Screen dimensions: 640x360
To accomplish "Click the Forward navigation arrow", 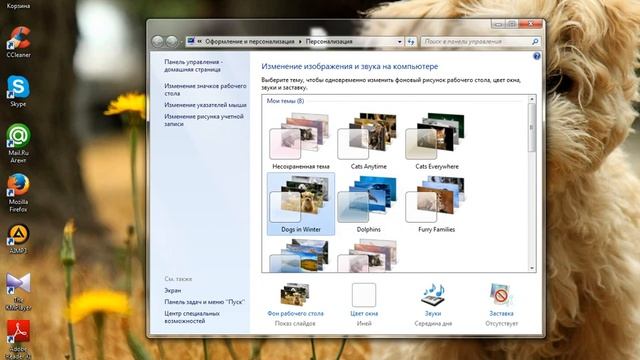I will pos(171,41).
